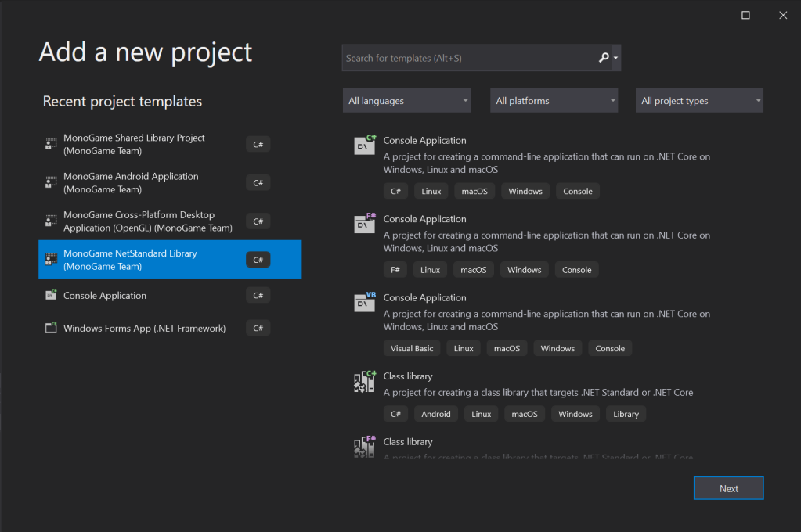Image resolution: width=801 pixels, height=532 pixels.
Task: Click the MonoGame Android Application template icon
Action: pyautogui.click(x=51, y=182)
